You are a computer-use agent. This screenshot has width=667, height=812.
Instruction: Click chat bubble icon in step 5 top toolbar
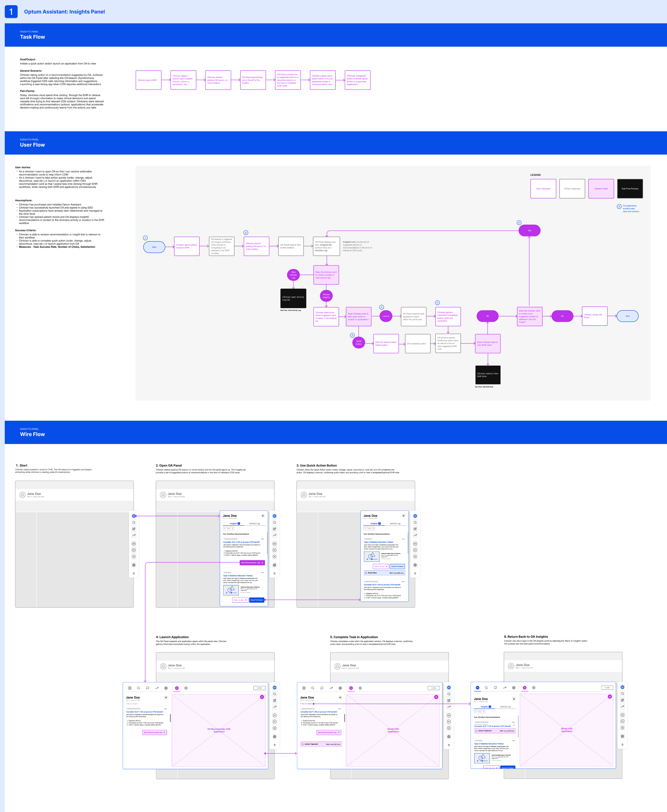point(322,688)
